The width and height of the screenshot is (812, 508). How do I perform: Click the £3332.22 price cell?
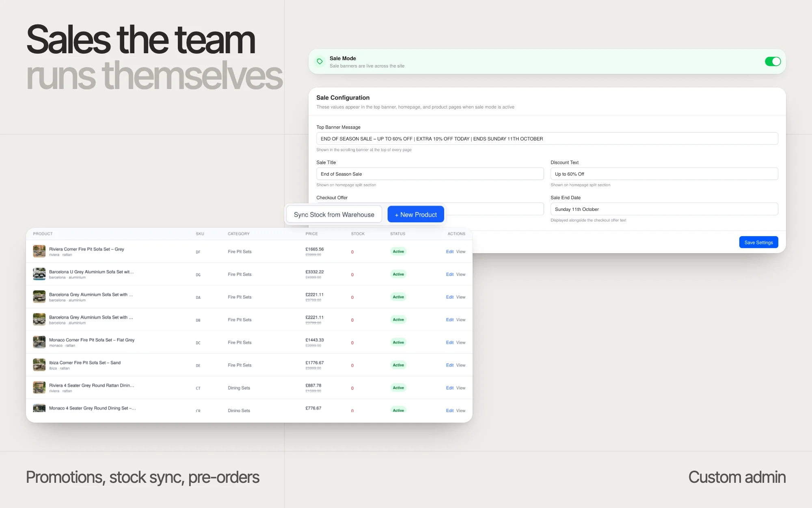(x=315, y=272)
